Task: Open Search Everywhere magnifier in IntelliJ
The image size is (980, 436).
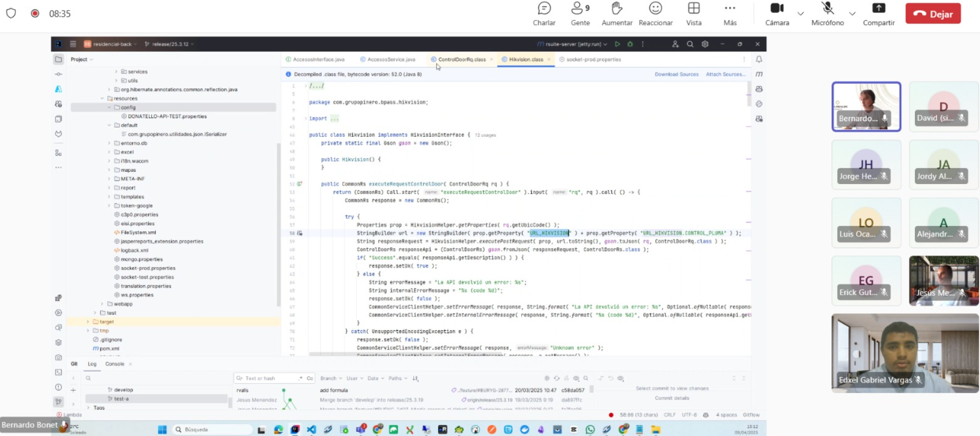Action: click(x=690, y=44)
